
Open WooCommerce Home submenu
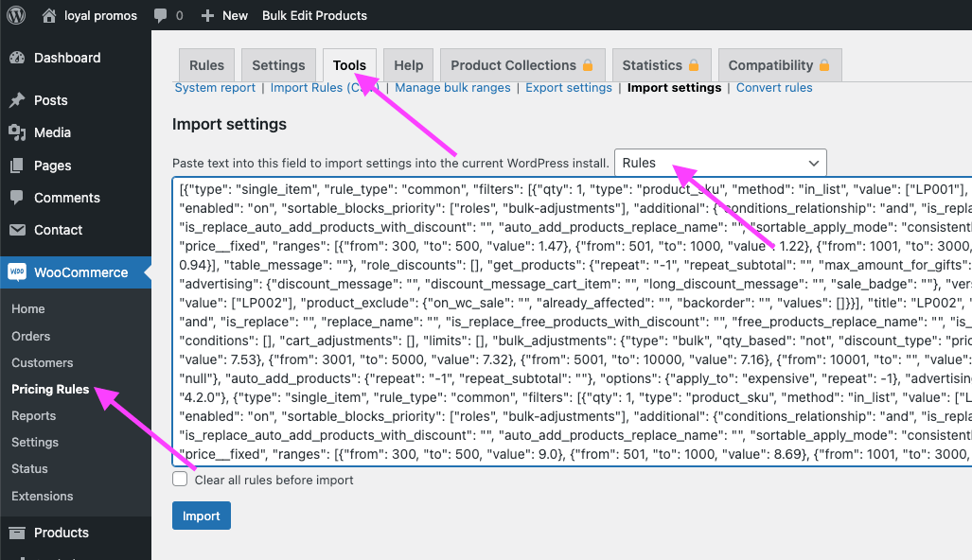[27, 308]
